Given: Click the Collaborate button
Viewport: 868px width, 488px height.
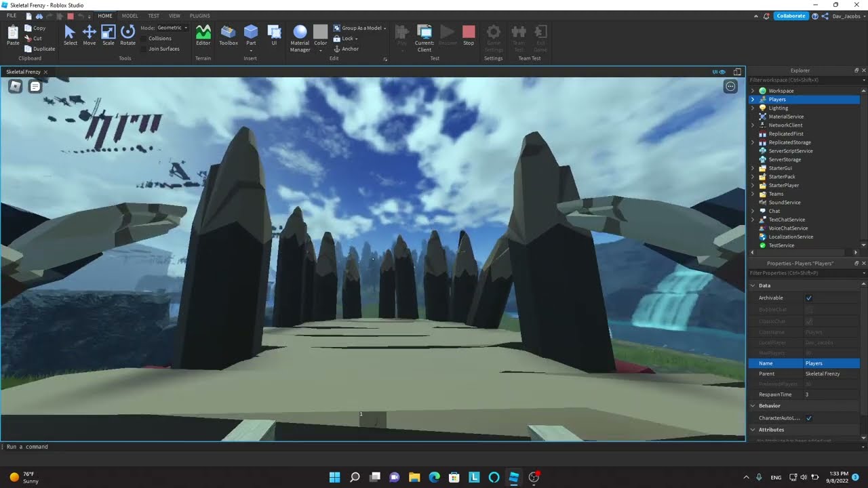Looking at the screenshot, I should point(791,16).
